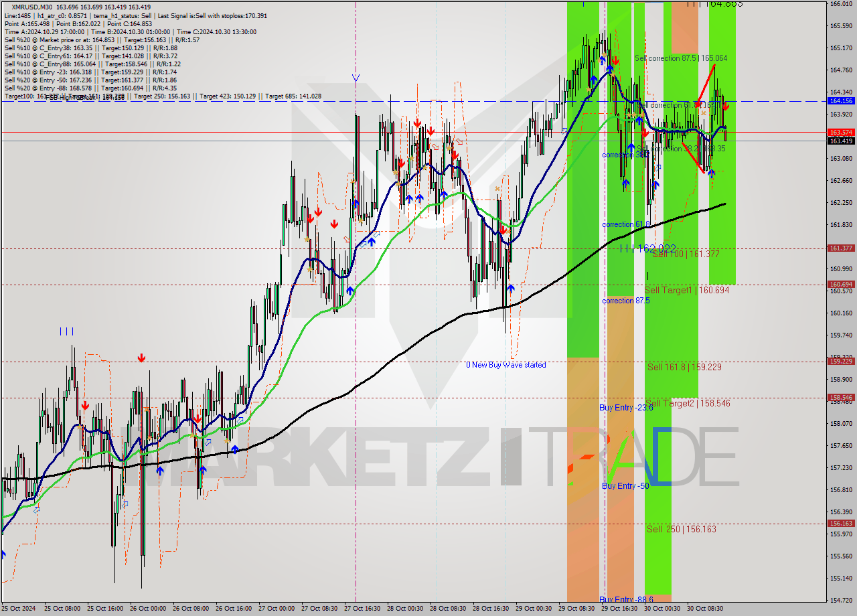Viewport: 857px width, 616px height.
Task: Select the '25 Oct 16:00' time label
Action: pos(104,609)
